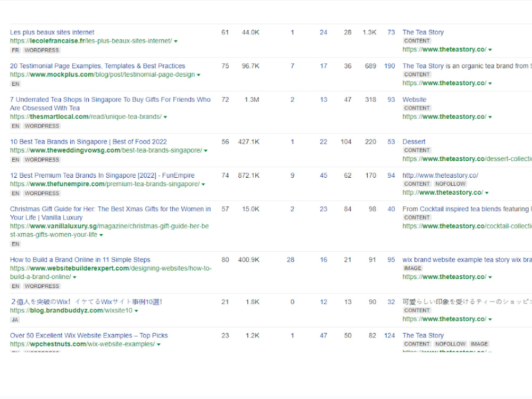The image size is (532, 399).
Task: Click 'http://www.theteastory.co/' anchor text
Action: 440,176
